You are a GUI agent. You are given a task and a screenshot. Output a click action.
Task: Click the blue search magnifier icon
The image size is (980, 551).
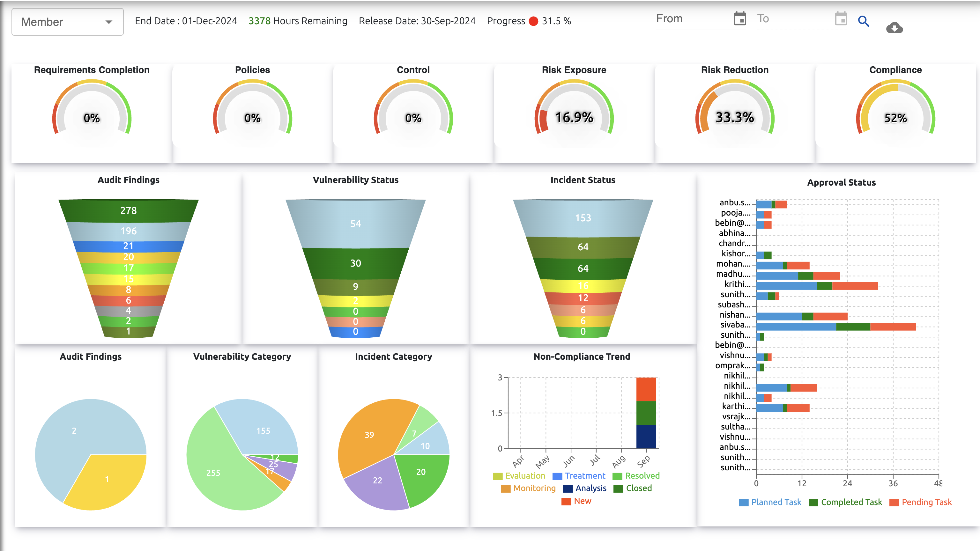pyautogui.click(x=864, y=21)
